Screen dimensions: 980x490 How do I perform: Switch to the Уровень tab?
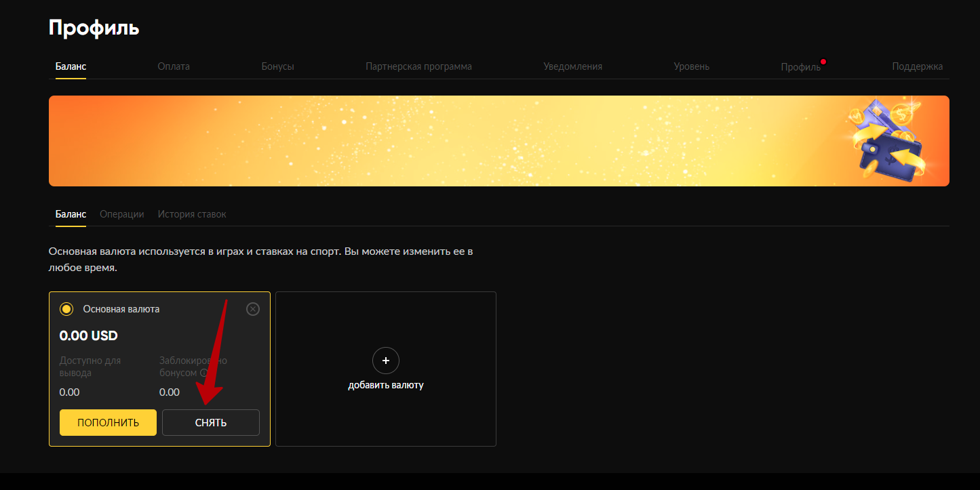[691, 66]
